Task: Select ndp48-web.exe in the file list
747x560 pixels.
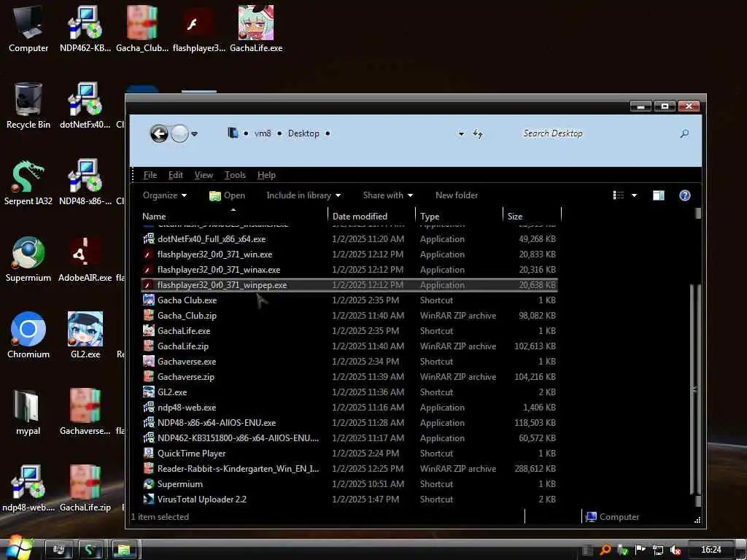Action: (x=349, y=407)
